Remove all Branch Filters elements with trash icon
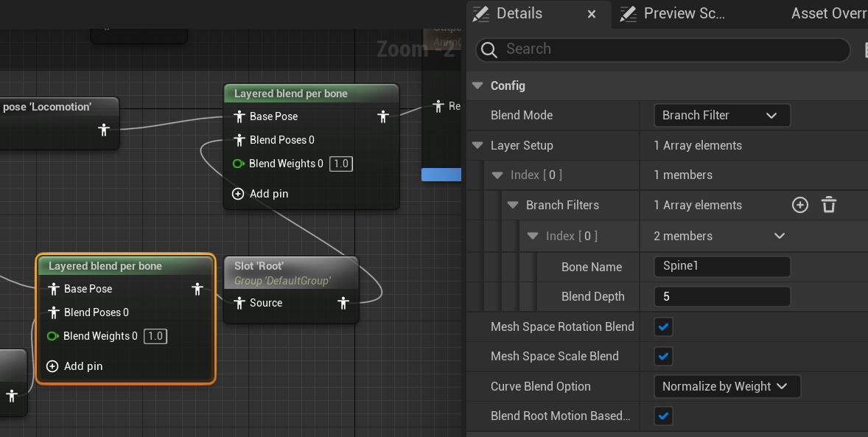Image resolution: width=868 pixels, height=437 pixels. (x=829, y=205)
